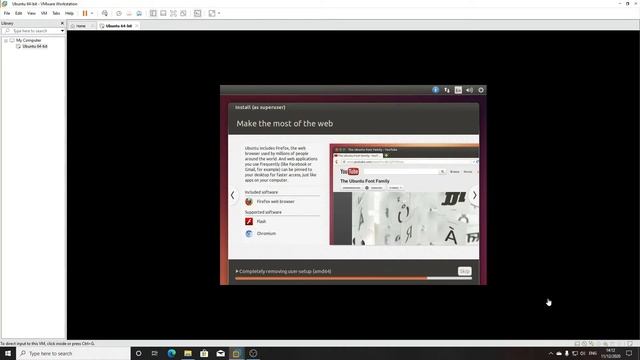Select My Computer in the Library tree
Image resolution: width=640 pixels, height=360 pixels.
click(29, 40)
